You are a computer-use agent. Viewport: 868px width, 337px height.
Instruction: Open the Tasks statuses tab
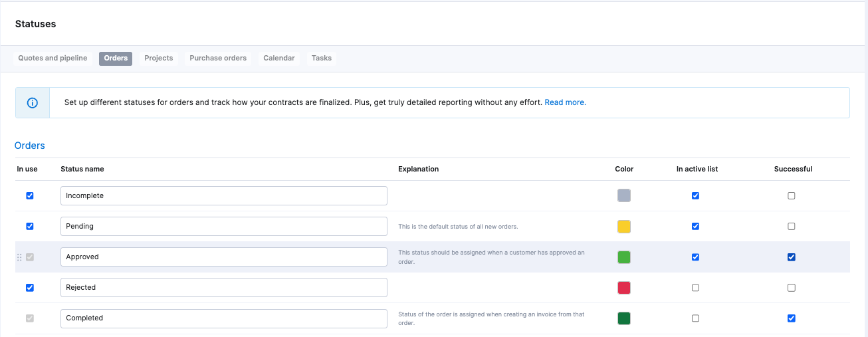[x=322, y=58]
